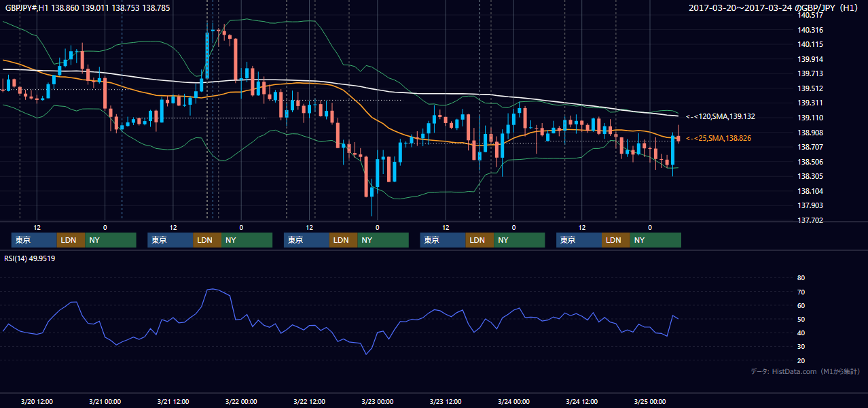Select the RSI 60 level label
The height and width of the screenshot is (408, 868).
(801, 305)
